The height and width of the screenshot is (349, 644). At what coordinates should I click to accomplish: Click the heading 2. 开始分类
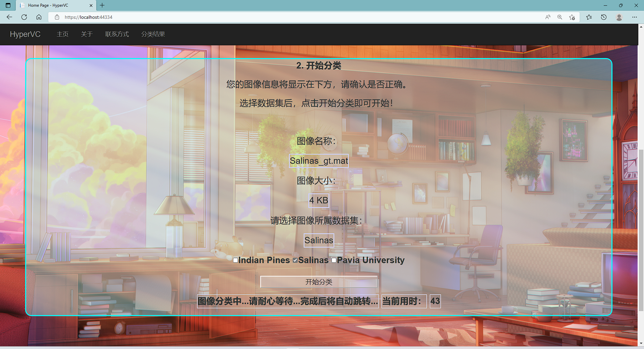coord(319,65)
